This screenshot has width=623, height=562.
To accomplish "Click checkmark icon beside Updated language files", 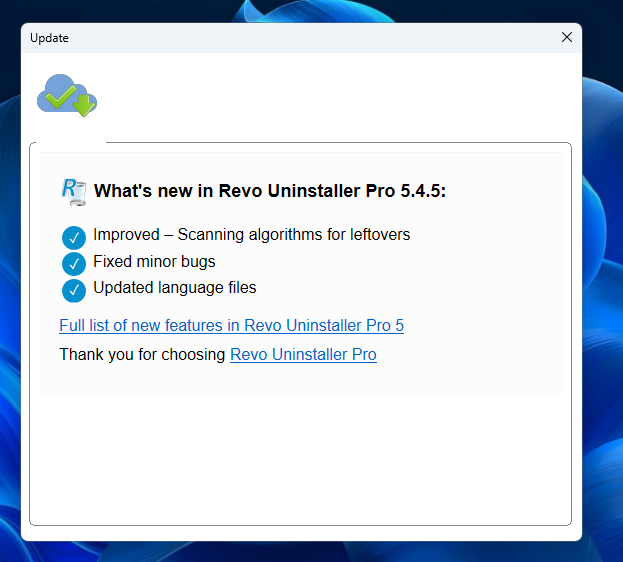I will [74, 291].
